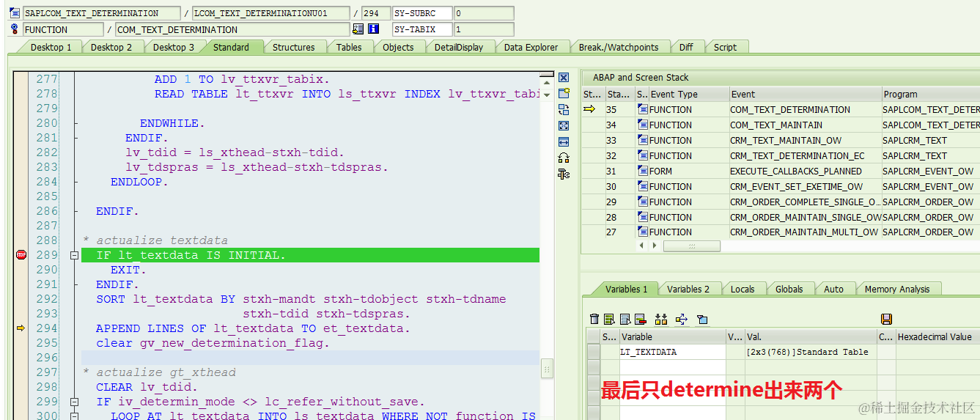
Task: Click the yellow boxes with arrows icon
Action: pos(661,319)
